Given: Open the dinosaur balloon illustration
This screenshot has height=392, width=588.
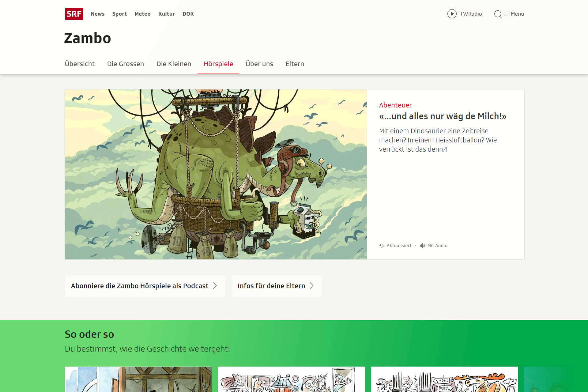Looking at the screenshot, I should pyautogui.click(x=216, y=174).
